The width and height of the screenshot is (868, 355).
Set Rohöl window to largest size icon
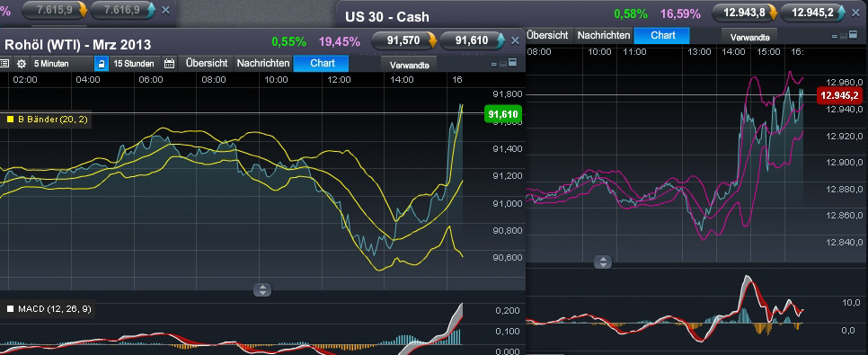tap(512, 63)
